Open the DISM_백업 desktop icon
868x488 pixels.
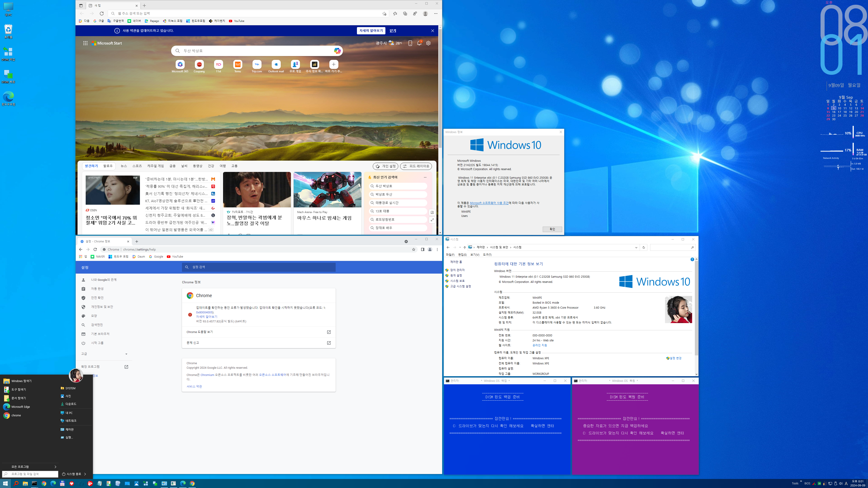(x=8, y=54)
